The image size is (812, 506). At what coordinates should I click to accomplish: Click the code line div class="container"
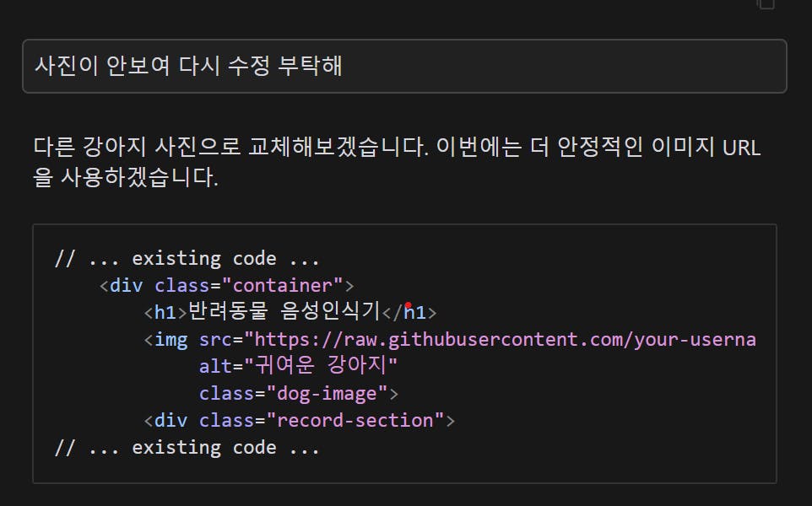(x=227, y=285)
